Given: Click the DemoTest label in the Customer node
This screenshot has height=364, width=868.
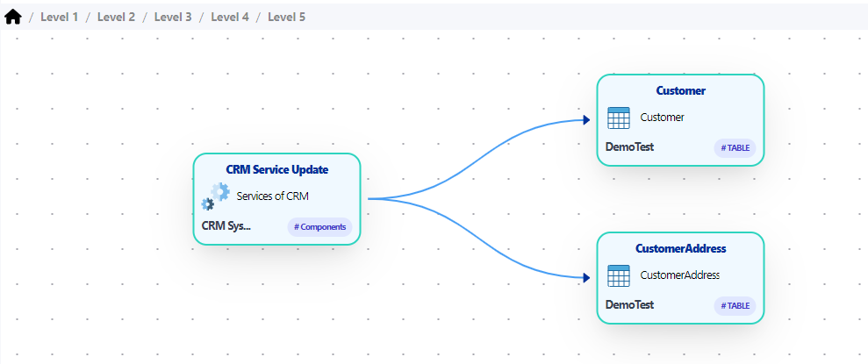Looking at the screenshot, I should [x=629, y=146].
